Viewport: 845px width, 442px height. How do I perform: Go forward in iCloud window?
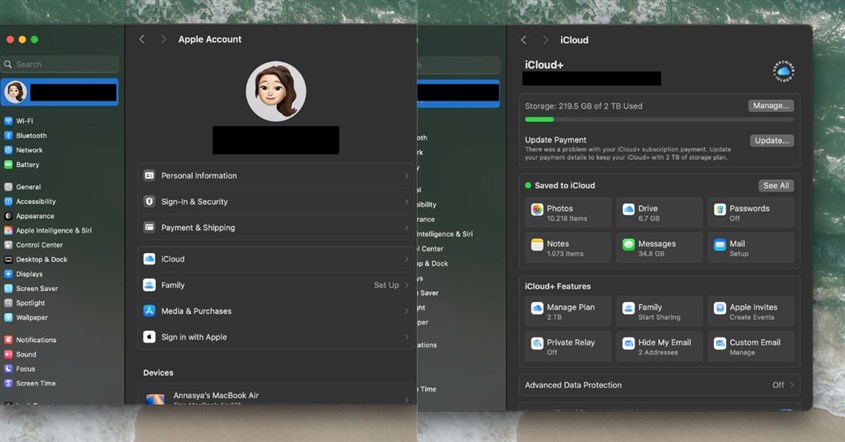[x=545, y=40]
